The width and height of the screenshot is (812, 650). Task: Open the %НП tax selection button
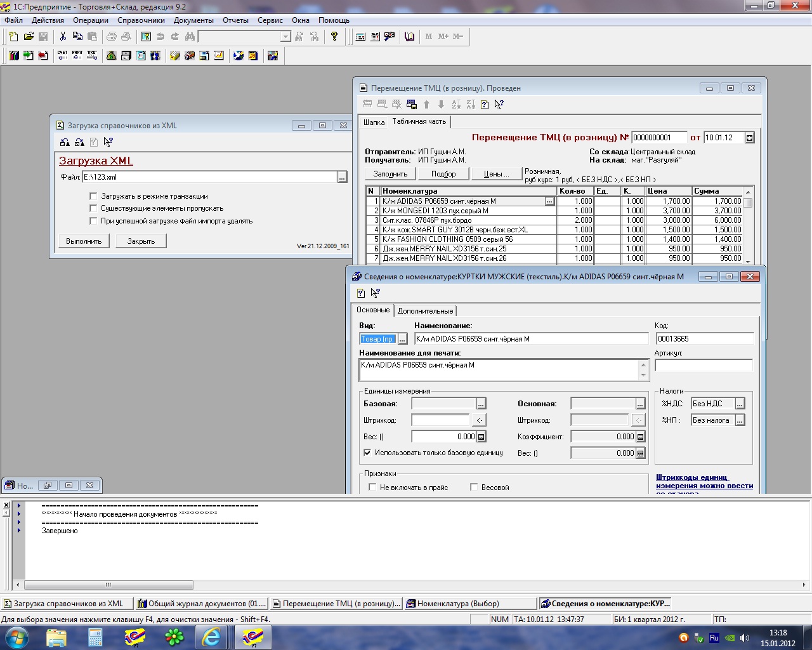740,420
